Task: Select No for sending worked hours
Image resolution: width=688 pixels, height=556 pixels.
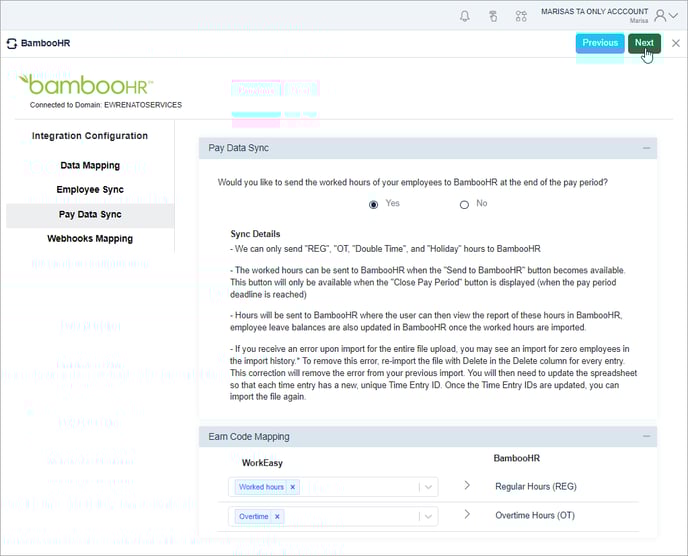Action: coord(464,204)
